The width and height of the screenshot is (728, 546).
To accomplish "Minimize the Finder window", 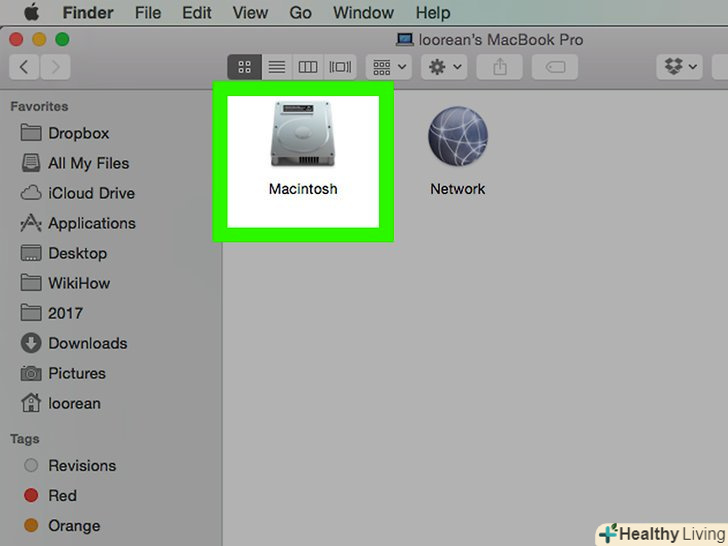I will point(39,39).
